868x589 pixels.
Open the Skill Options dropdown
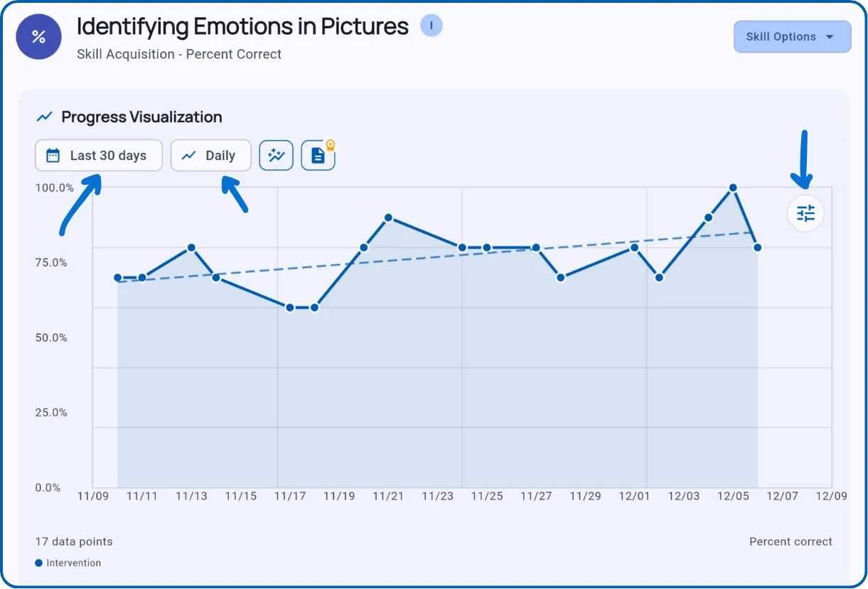pyautogui.click(x=791, y=36)
